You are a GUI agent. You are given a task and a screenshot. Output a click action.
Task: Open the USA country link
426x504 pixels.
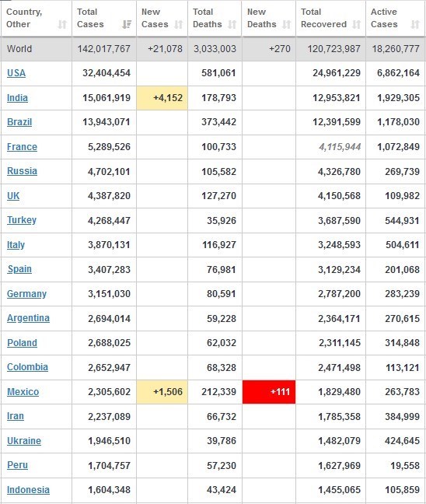16,73
